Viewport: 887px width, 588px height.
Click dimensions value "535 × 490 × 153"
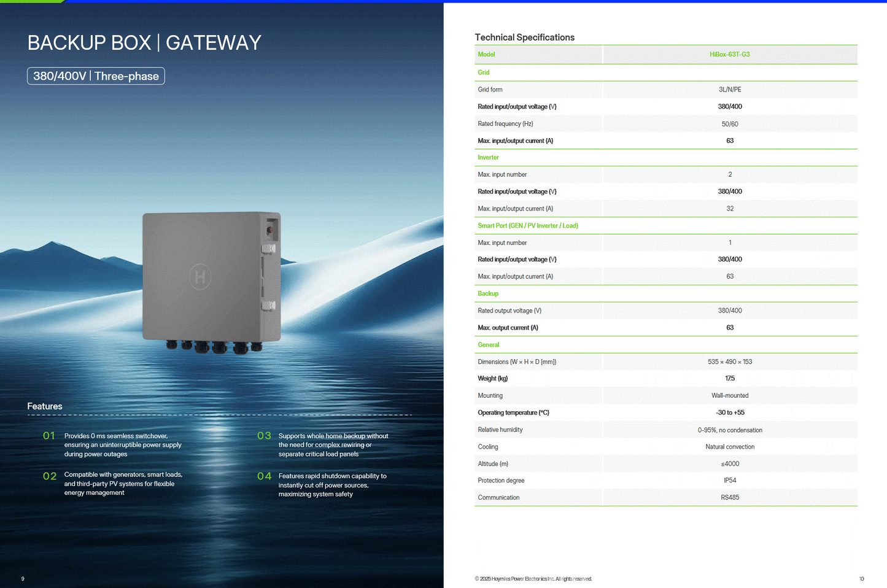(x=730, y=362)
